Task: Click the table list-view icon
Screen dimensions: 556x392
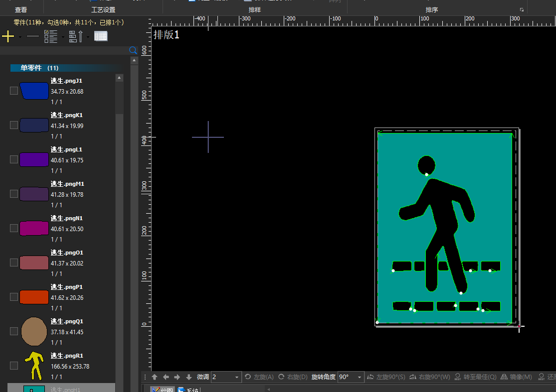Action: (x=101, y=36)
